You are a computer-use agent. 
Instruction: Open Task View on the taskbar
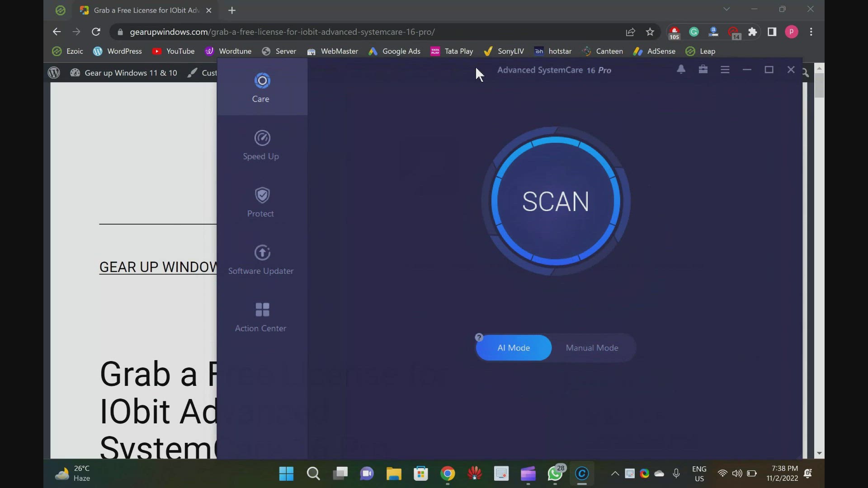(340, 474)
